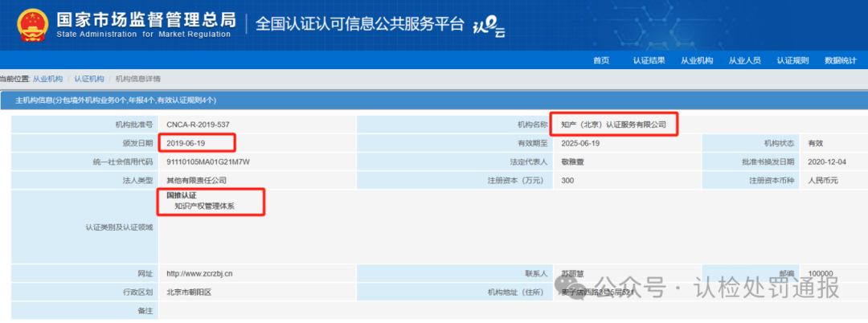
Task: Click the 认e云 logo in header
Action: [x=489, y=27]
